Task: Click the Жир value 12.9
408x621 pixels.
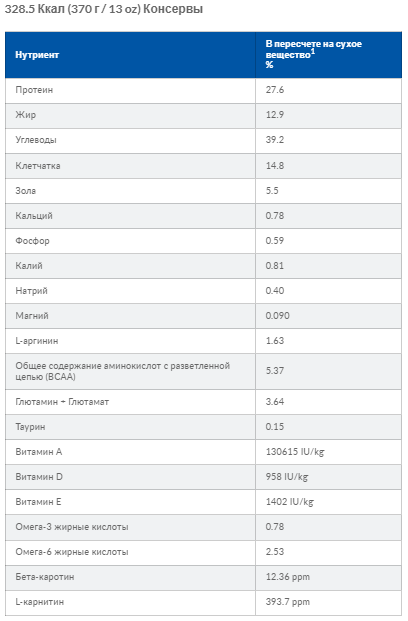Action: 275,115
